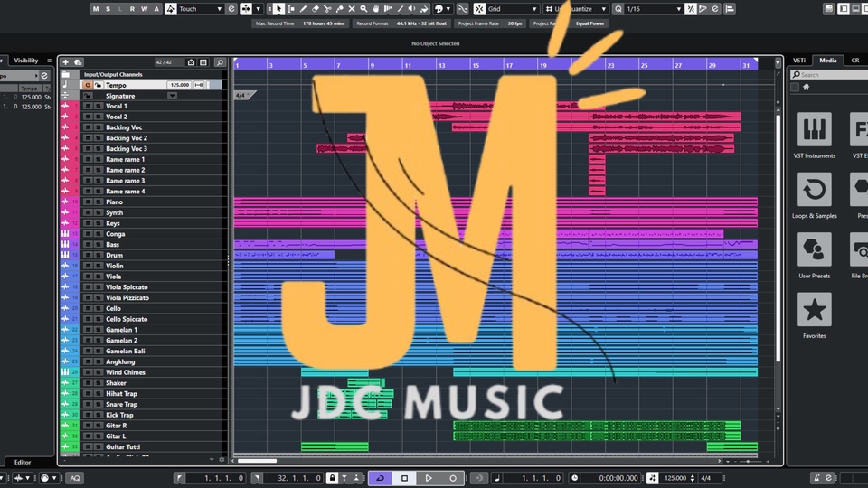The width and height of the screenshot is (868, 488).
Task: Expand the Signature track dropdown arrow
Action: click(172, 96)
